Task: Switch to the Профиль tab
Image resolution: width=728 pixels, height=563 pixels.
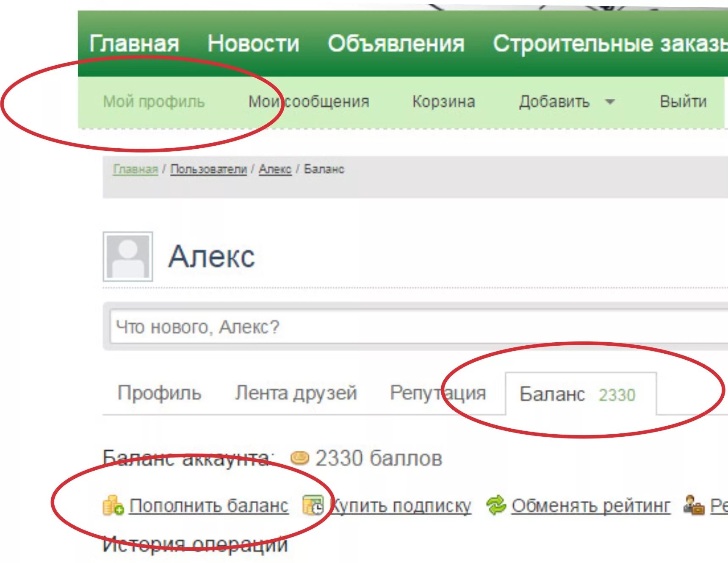Action: [x=159, y=393]
